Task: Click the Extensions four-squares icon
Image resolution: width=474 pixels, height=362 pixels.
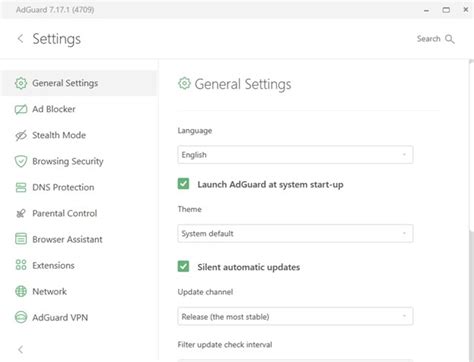Action: point(21,265)
